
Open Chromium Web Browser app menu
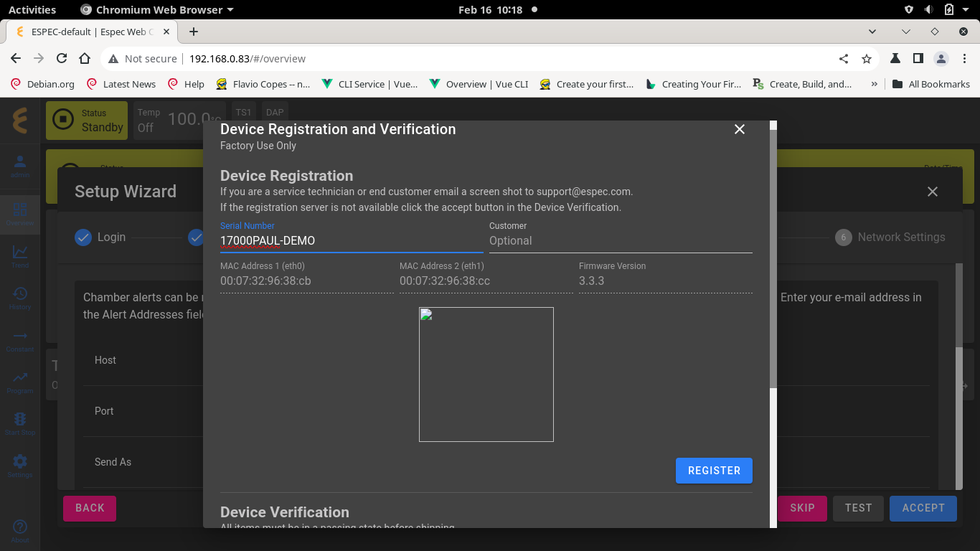(x=157, y=10)
